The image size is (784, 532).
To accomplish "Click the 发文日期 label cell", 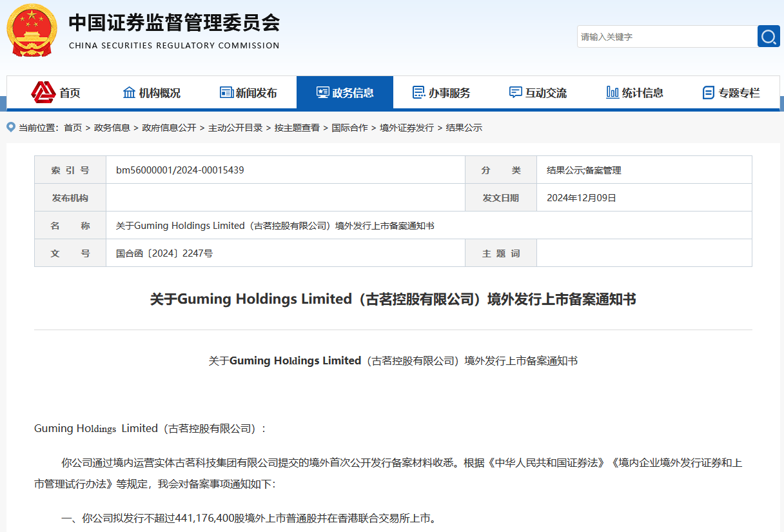I will [x=501, y=198].
